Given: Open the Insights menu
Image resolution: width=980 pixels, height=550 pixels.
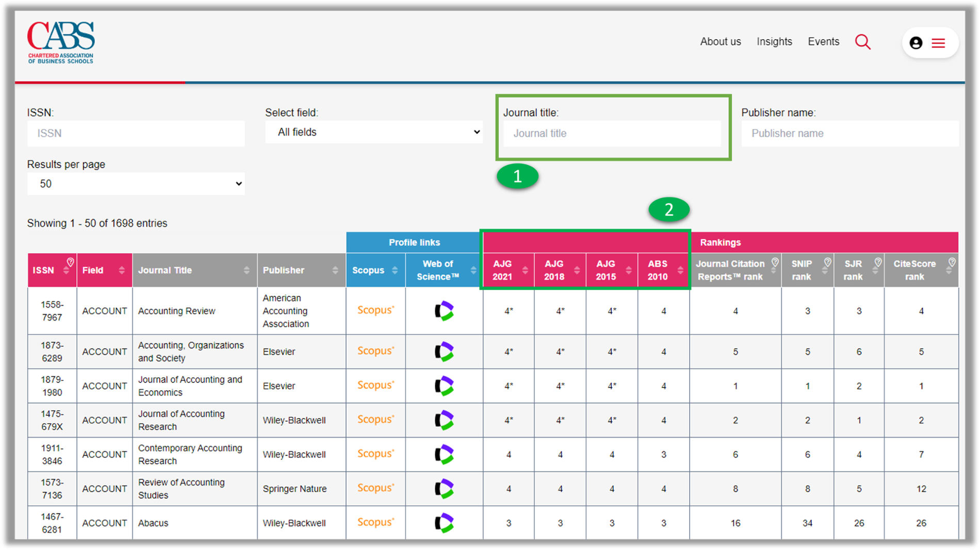Looking at the screenshot, I should [x=774, y=42].
